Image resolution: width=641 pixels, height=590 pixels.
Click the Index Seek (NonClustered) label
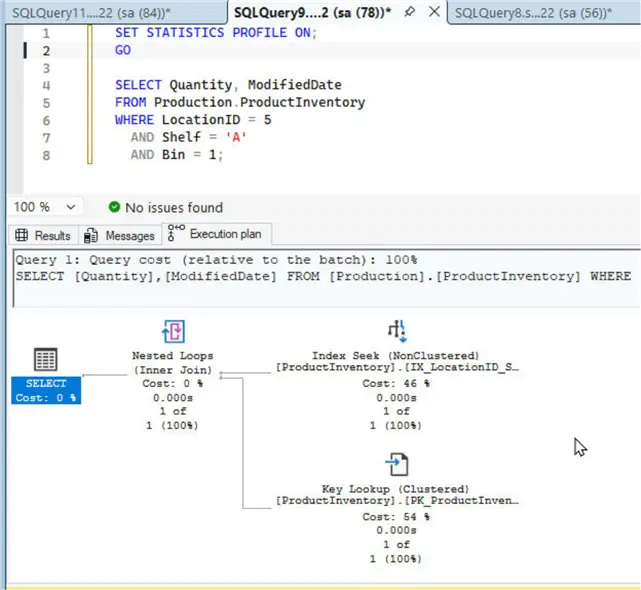pyautogui.click(x=395, y=356)
